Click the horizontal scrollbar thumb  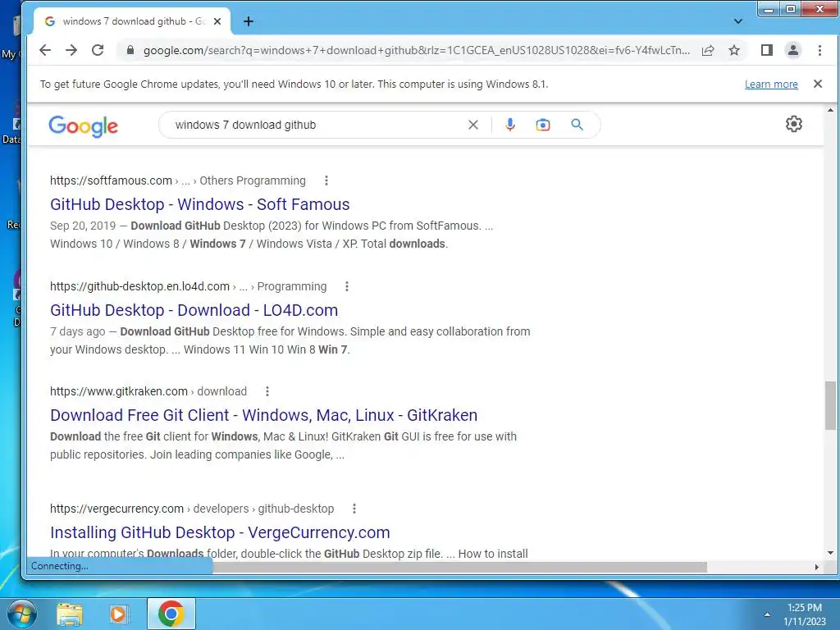(459, 567)
